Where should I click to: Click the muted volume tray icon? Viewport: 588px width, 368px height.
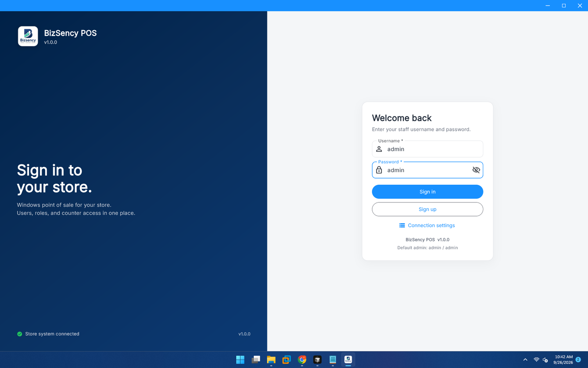pos(545,360)
